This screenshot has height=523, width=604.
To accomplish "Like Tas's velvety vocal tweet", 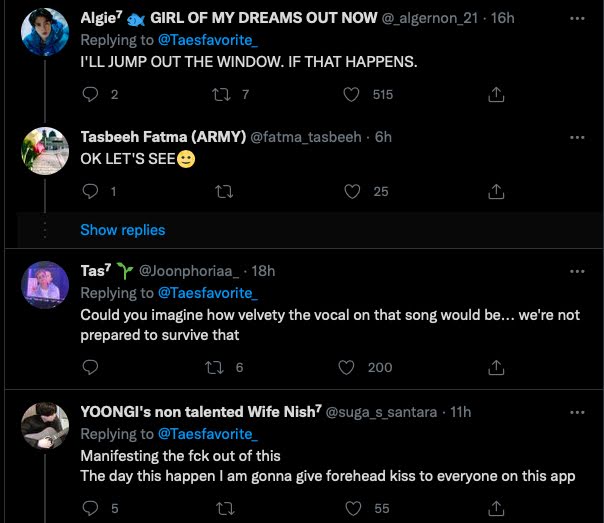I will [347, 367].
